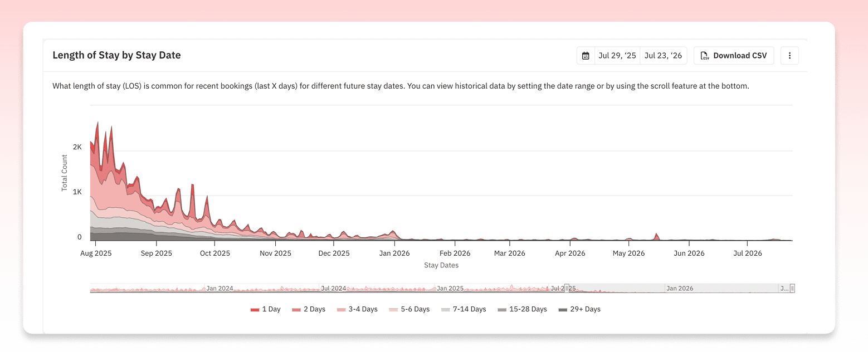Click Jan 2025 in the bottom range navigator
Image resolution: width=868 pixels, height=361 pixels.
[x=450, y=289]
